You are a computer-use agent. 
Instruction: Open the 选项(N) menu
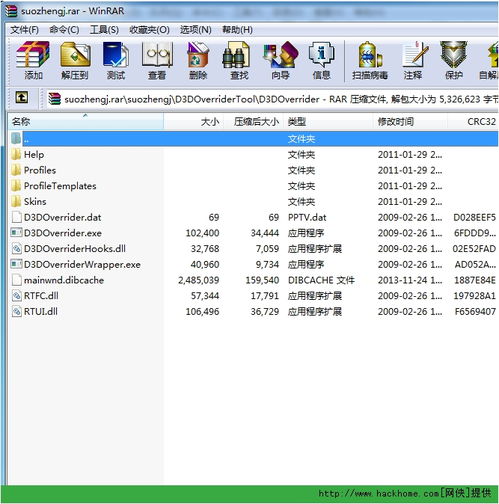pos(196,30)
